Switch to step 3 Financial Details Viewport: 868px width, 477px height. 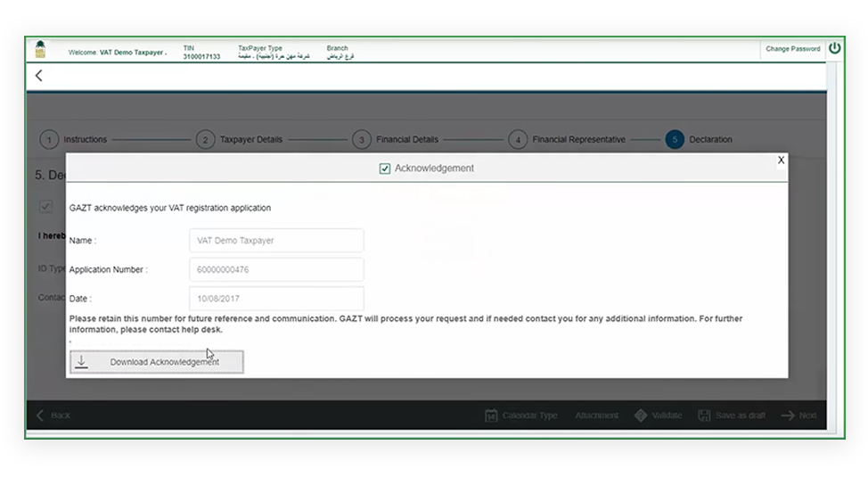tap(361, 140)
